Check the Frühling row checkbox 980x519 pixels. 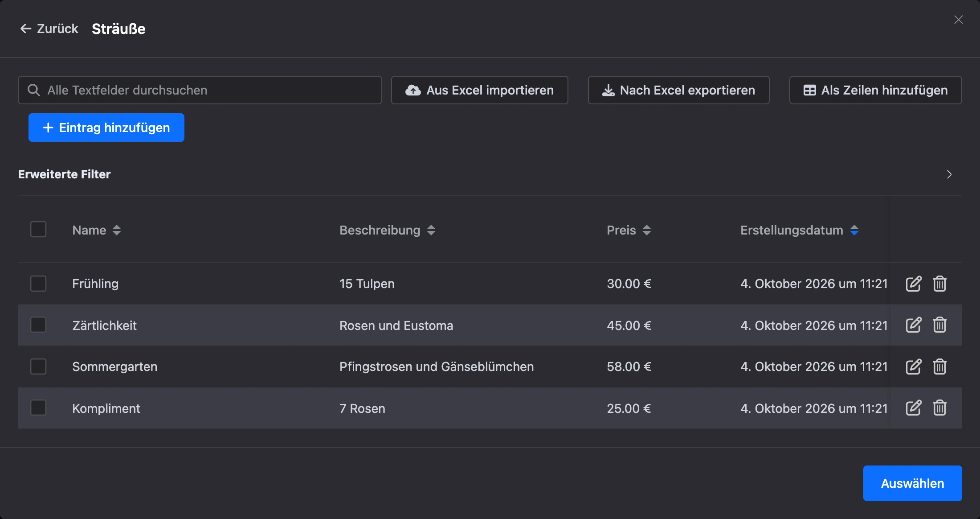pyautogui.click(x=38, y=284)
